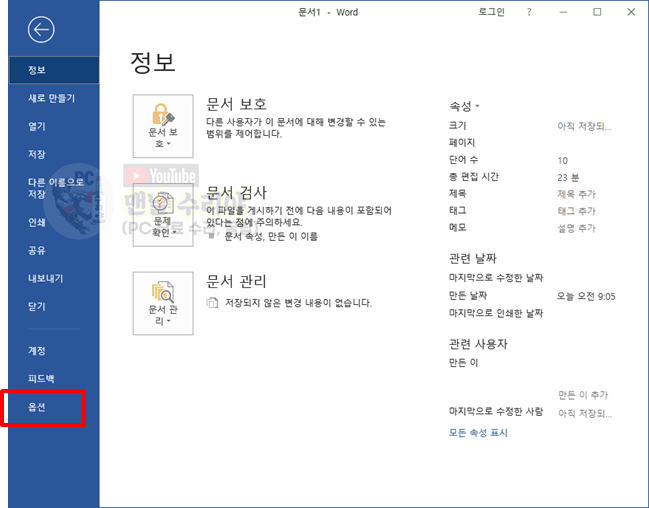Viewport: 649px width, 508px height.
Task: Click the 문서 검사 heading text
Action: tap(236, 193)
